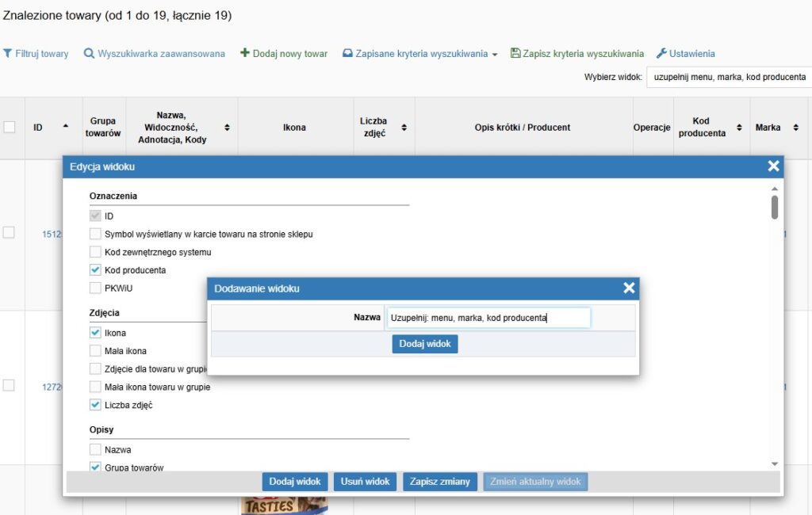Toggle the Liczba zdjęć checkbox
The height and width of the screenshot is (515, 812).
tap(96, 405)
